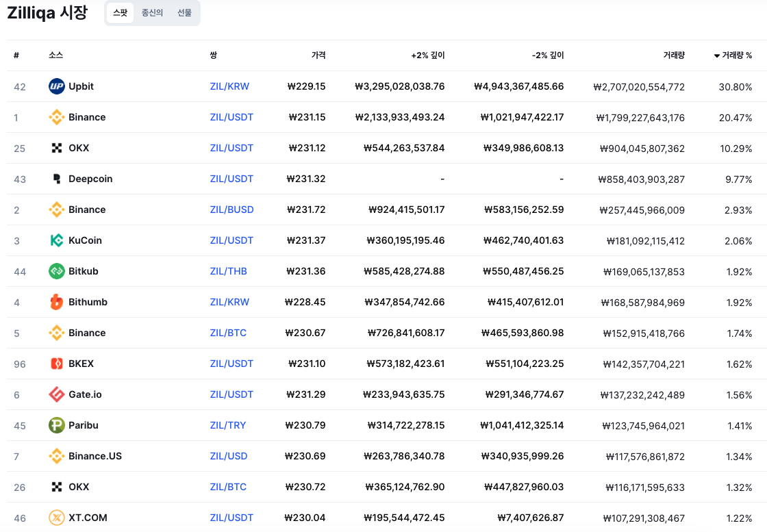Sort table by 거래량 column header
This screenshot has width=767, height=532.
[x=674, y=55]
